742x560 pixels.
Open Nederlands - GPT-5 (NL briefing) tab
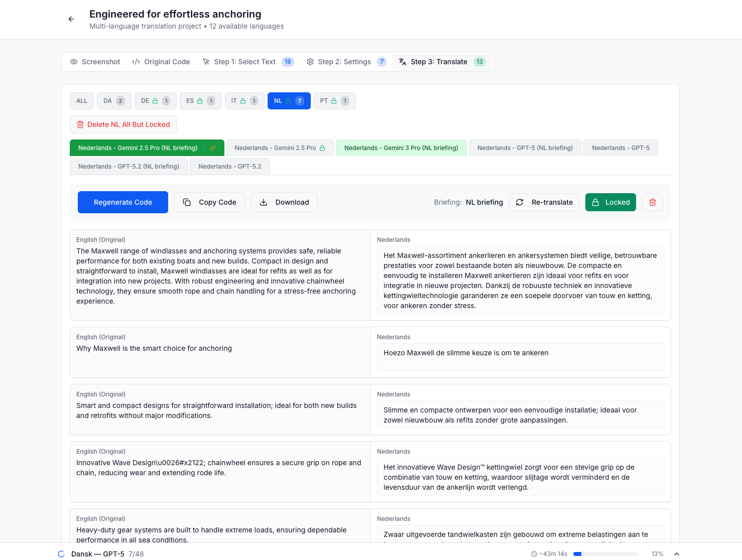click(x=525, y=148)
